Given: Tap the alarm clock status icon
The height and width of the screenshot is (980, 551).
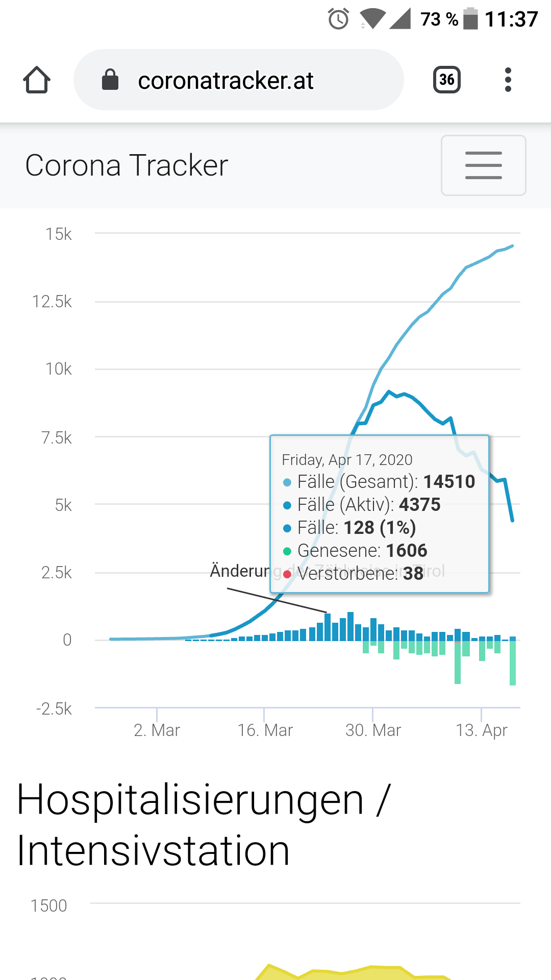Looking at the screenshot, I should (x=338, y=19).
